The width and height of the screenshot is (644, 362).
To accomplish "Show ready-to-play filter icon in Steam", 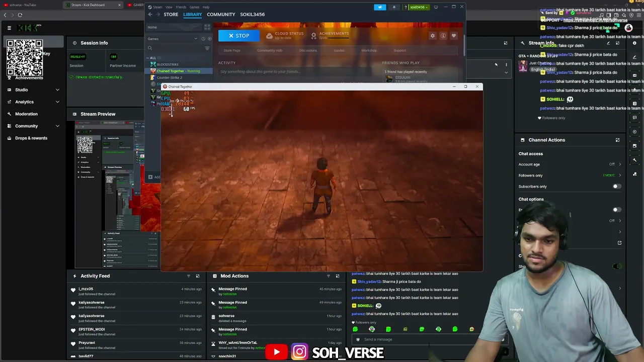I will point(209,39).
